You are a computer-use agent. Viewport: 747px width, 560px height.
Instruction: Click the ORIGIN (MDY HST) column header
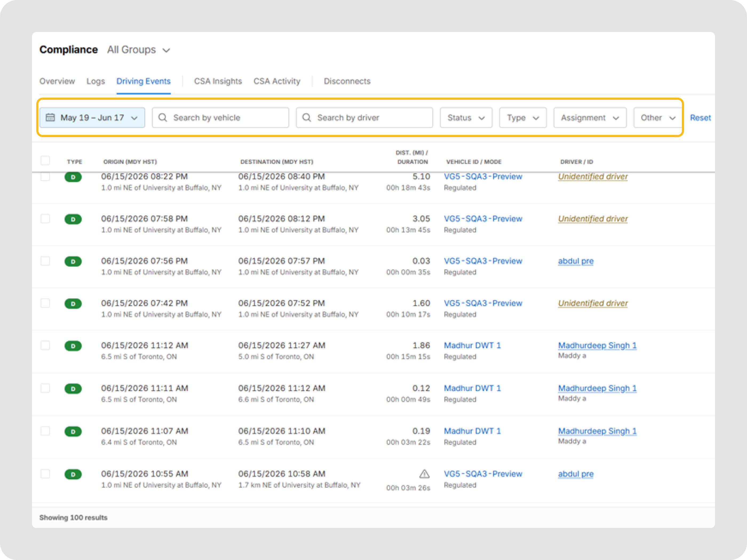click(x=130, y=162)
